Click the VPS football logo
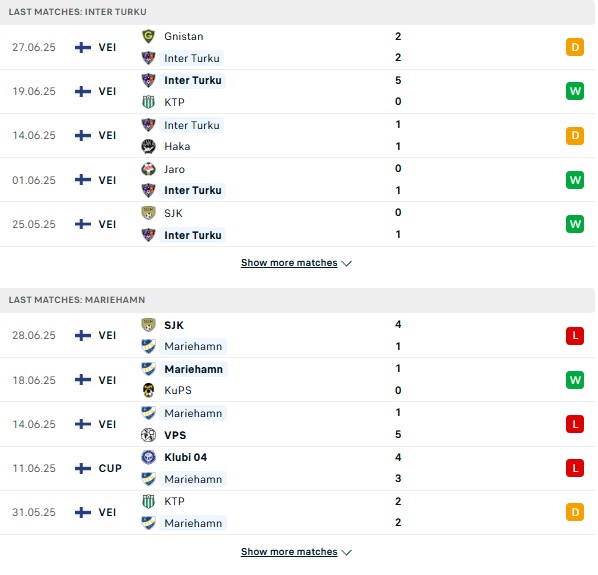598x575 pixels. (148, 435)
